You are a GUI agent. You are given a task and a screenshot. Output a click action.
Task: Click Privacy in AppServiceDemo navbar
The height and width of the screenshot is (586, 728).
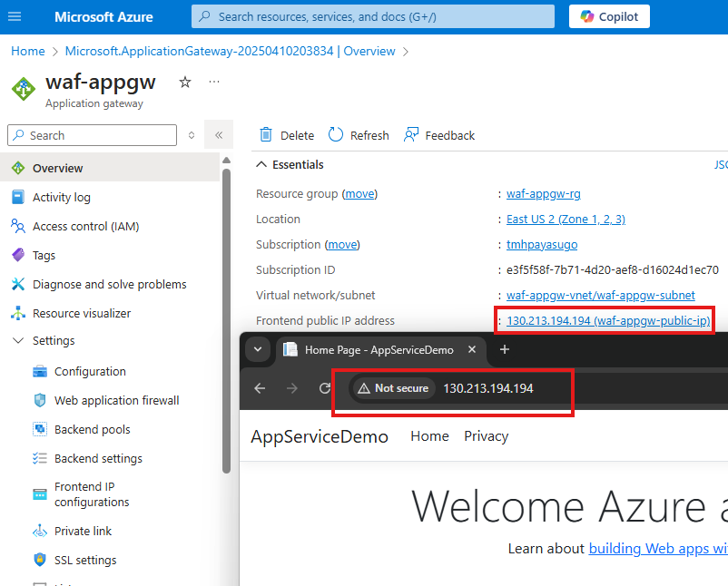click(x=487, y=436)
